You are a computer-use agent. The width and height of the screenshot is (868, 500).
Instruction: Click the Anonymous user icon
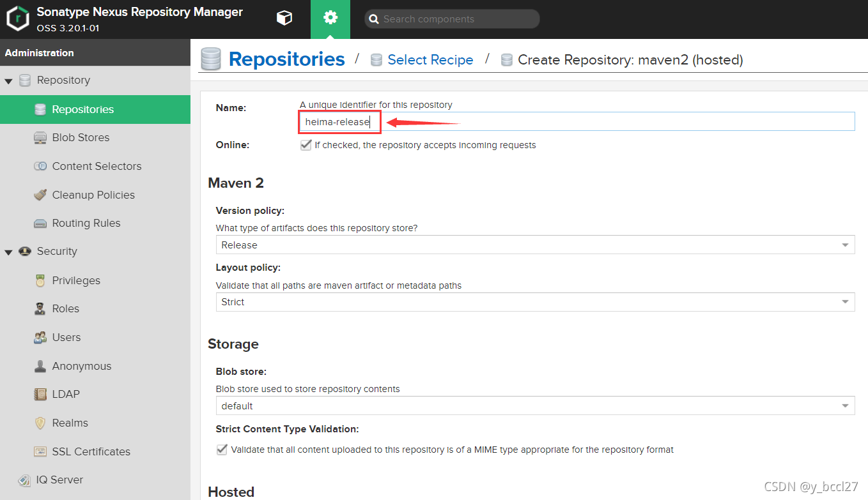tap(40, 366)
